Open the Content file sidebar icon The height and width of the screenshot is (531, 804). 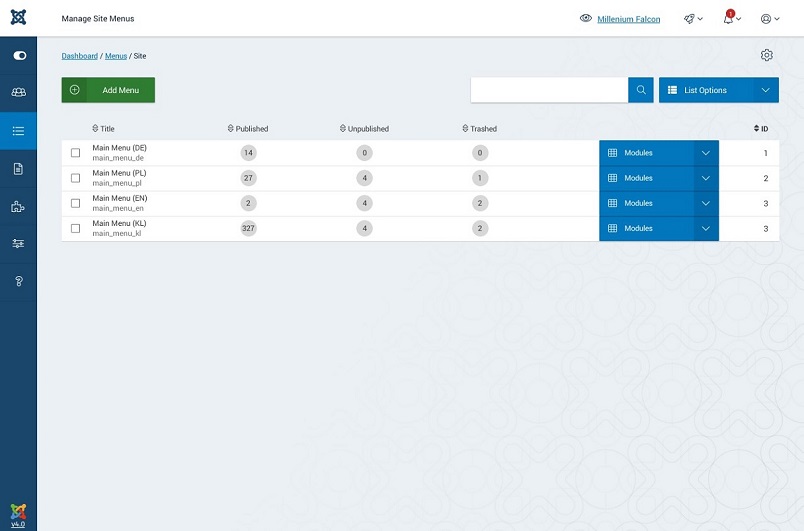tap(18, 169)
